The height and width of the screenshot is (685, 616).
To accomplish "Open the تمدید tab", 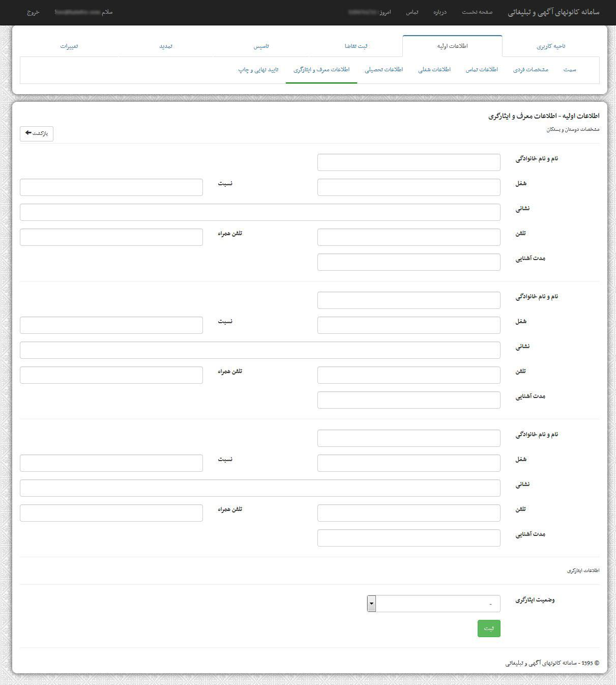I will point(166,46).
